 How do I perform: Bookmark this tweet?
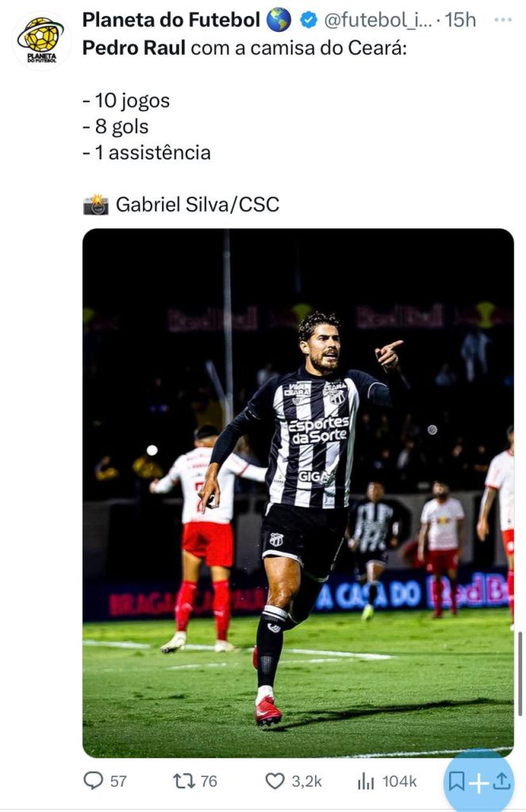pos(456,781)
